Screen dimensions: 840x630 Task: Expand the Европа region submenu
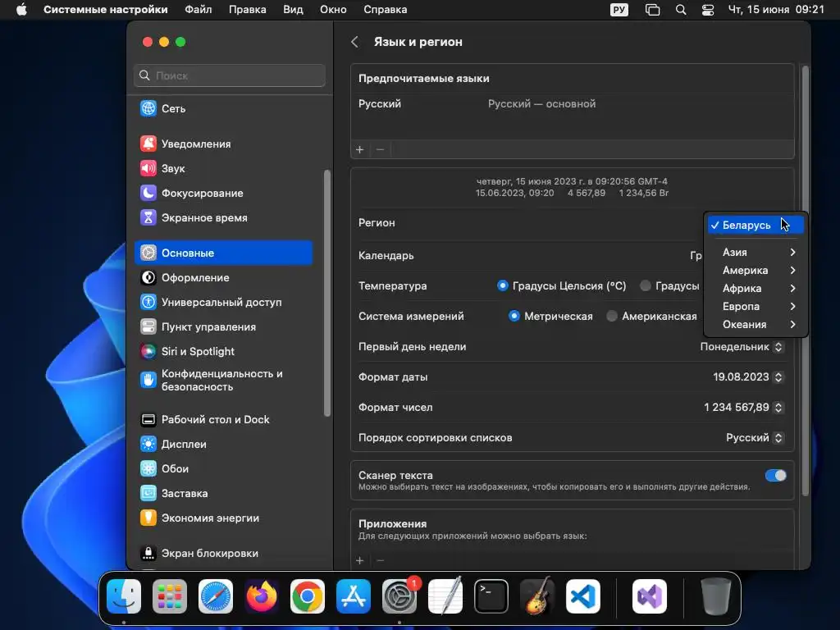tap(756, 307)
